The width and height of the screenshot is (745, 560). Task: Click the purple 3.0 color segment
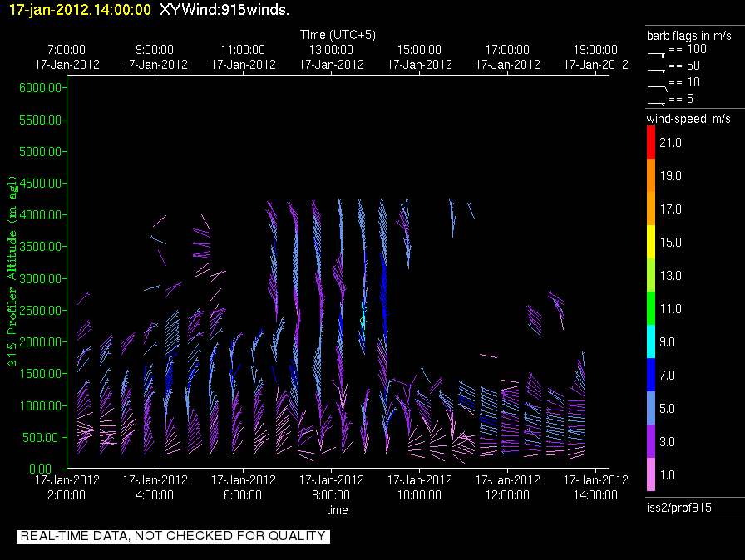(651, 441)
